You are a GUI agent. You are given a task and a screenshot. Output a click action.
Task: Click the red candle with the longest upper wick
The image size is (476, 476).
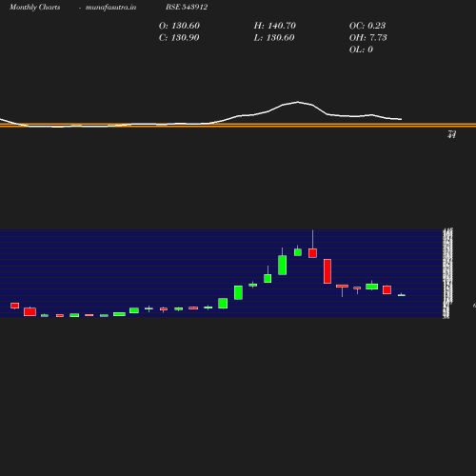pyautogui.click(x=312, y=253)
